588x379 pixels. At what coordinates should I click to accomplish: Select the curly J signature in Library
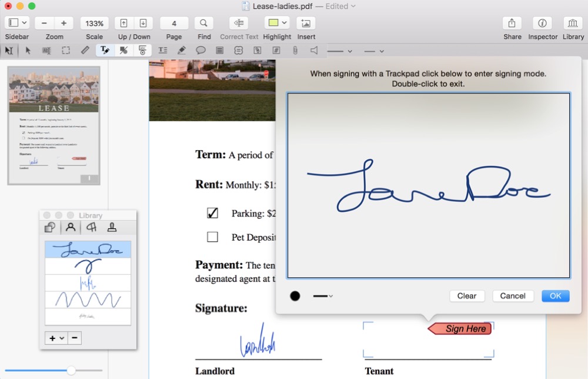coord(88,266)
